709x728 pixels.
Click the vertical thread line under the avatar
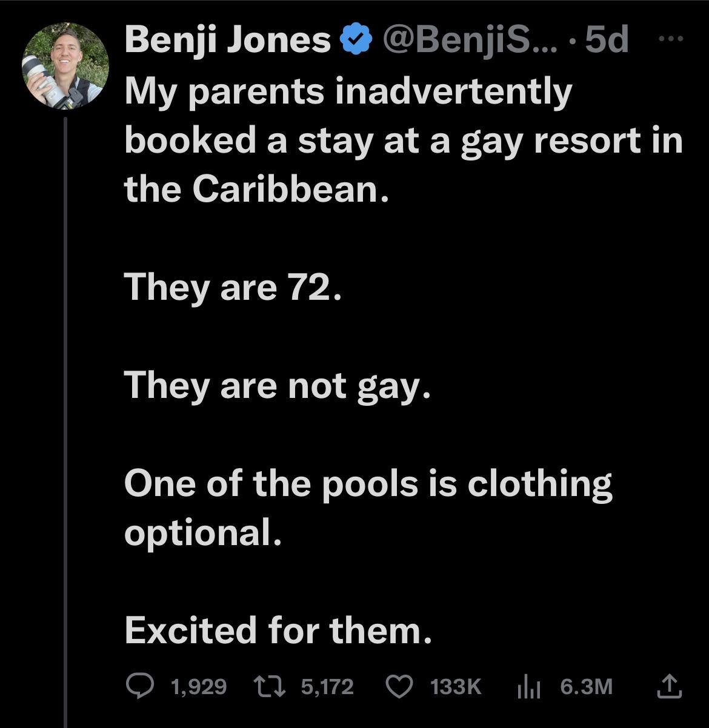tap(65, 394)
